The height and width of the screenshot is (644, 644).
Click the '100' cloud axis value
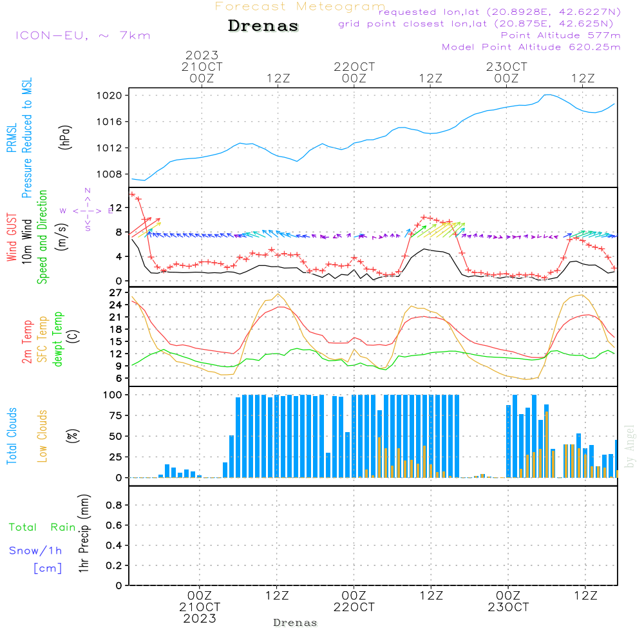click(x=113, y=395)
